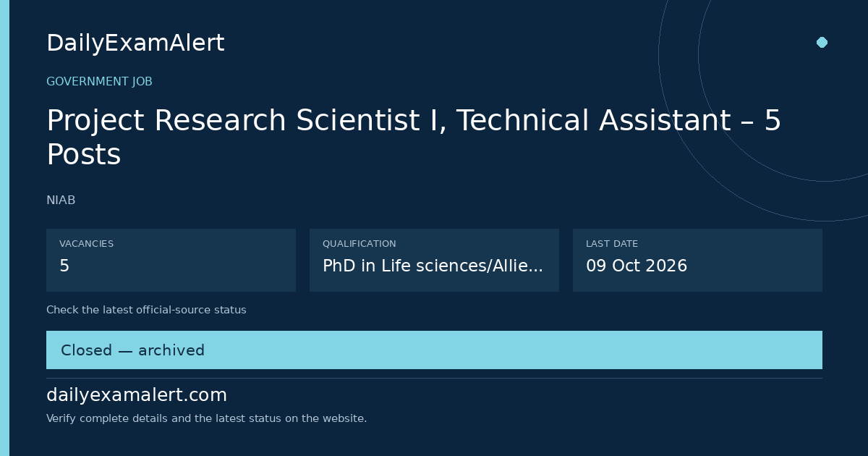The width and height of the screenshot is (868, 456).
Task: Click the Verify complete details note
Action: pyautogui.click(x=206, y=418)
